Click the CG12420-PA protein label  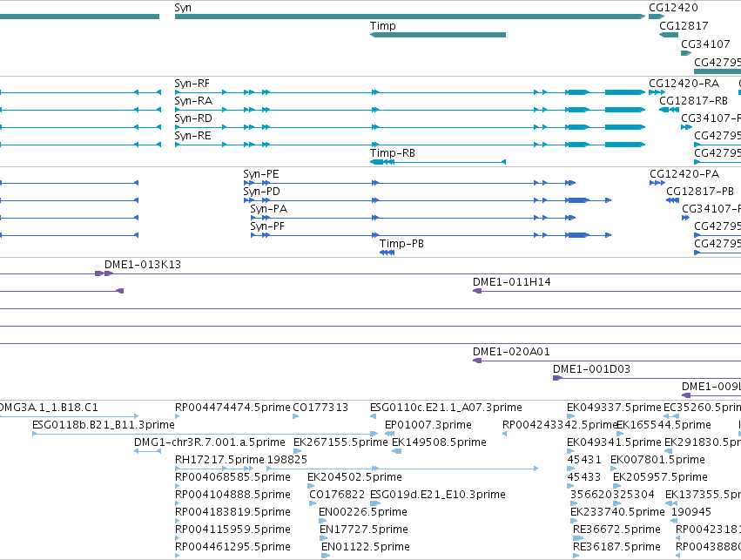point(684,174)
